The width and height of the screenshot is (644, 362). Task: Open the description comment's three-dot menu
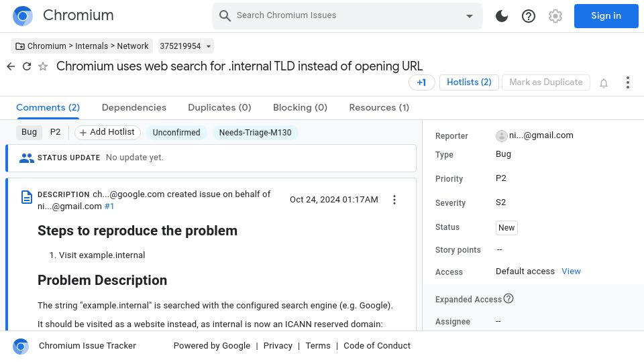pos(394,200)
